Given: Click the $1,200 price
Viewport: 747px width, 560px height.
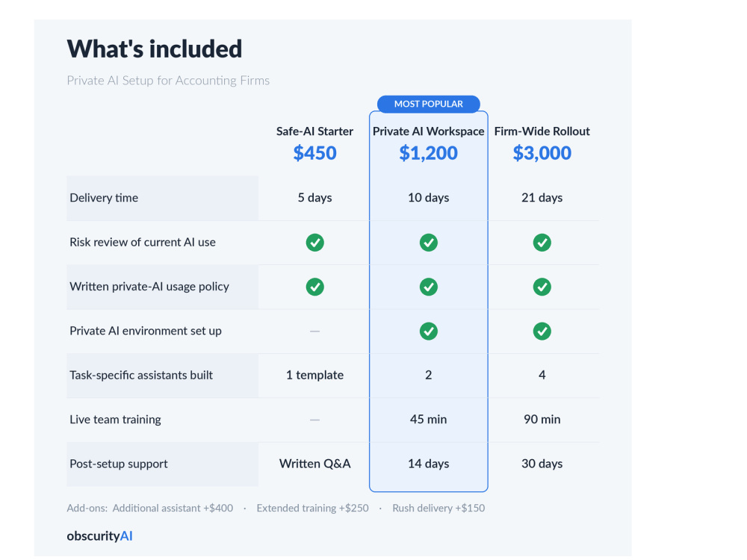Looking at the screenshot, I should (428, 153).
